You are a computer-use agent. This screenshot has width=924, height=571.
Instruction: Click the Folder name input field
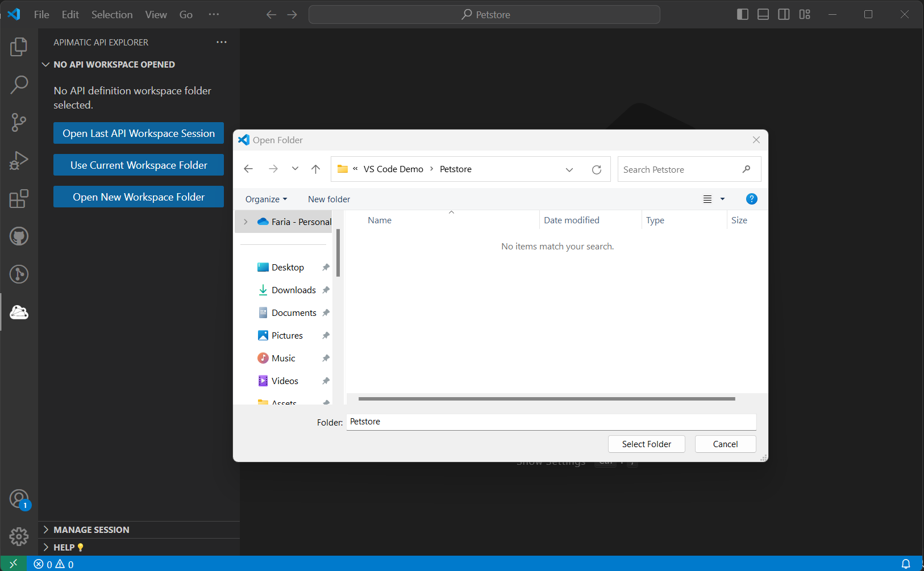point(551,422)
